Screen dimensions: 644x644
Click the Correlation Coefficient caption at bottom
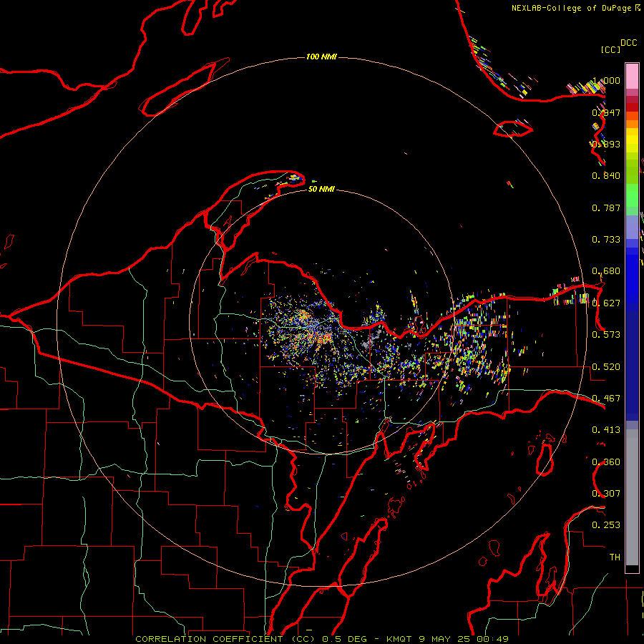pos(322,639)
